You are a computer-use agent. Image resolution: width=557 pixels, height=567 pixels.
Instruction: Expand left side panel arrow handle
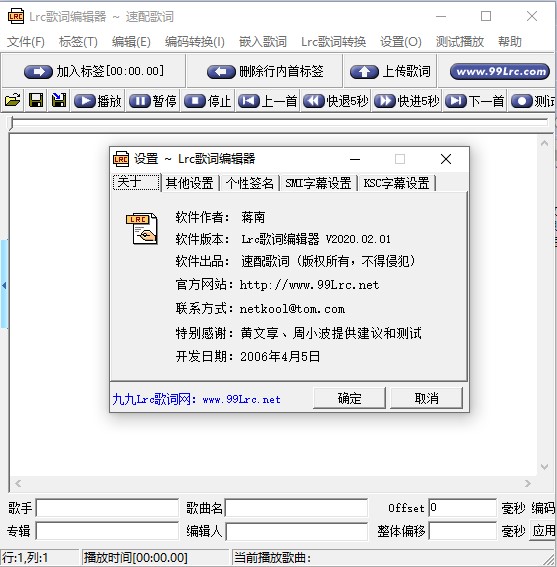coord(4,285)
